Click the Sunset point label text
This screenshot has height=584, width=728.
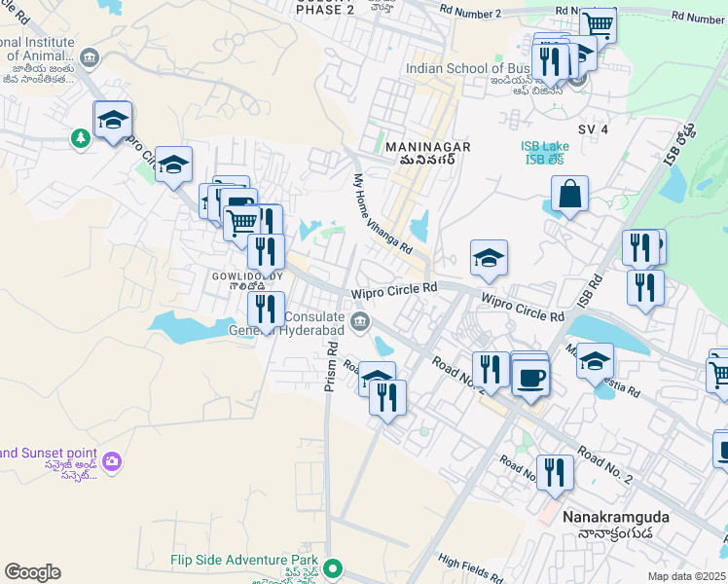(x=49, y=453)
